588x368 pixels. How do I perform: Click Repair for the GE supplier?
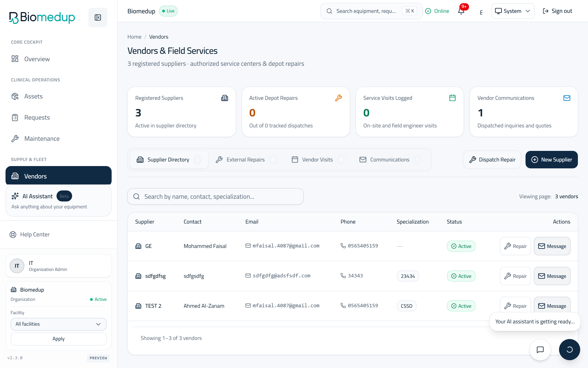click(515, 246)
